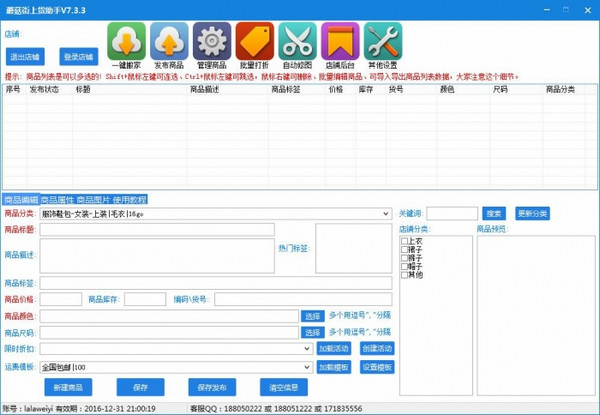Focus the 关键词 search input field
The width and height of the screenshot is (600, 415).
pos(452,213)
